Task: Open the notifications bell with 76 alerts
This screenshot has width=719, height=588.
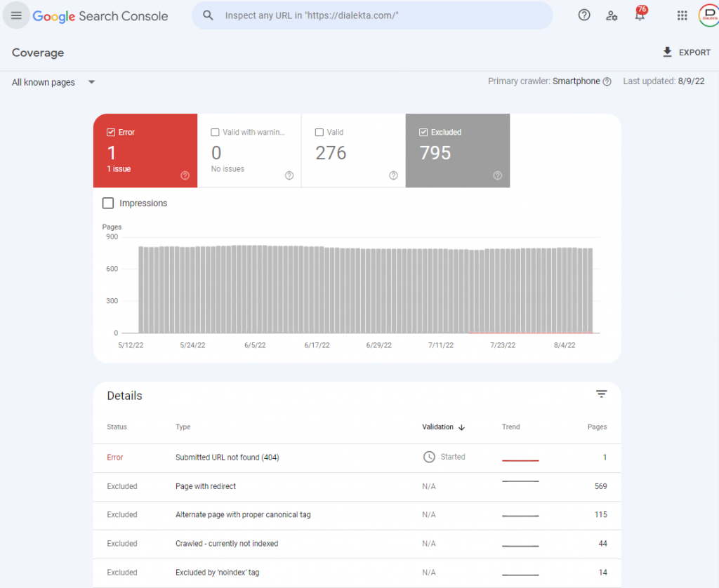Action: point(640,15)
